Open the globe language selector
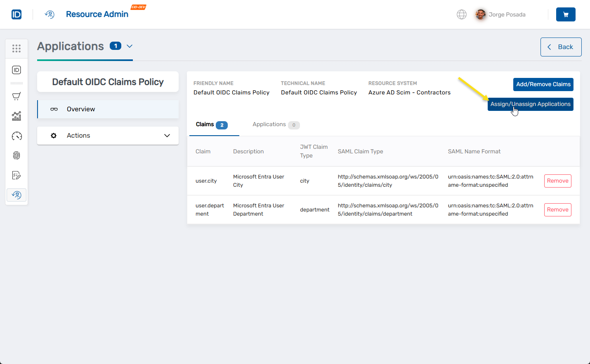The height and width of the screenshot is (364, 590). [x=462, y=14]
